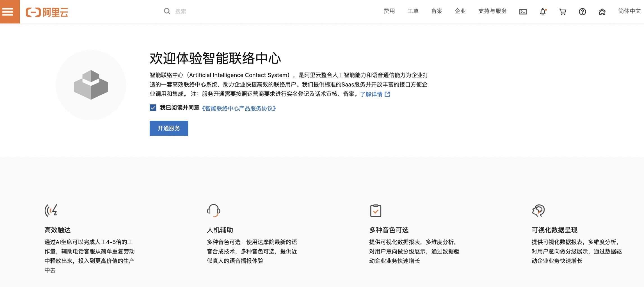Uncheck the 我已阅读并同意 checkbox
The width and height of the screenshot is (644, 287).
153,108
